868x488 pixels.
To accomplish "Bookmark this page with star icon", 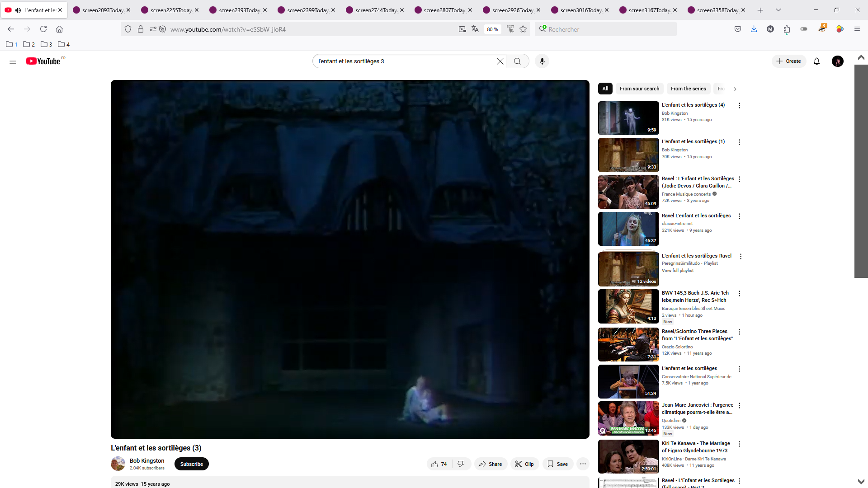I will [x=523, y=29].
